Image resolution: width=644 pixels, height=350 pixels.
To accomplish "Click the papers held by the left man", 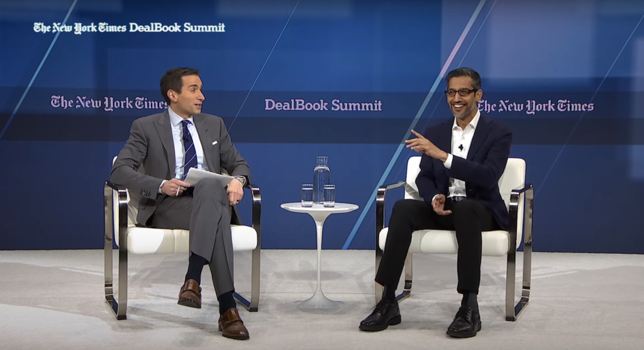I will [x=208, y=177].
